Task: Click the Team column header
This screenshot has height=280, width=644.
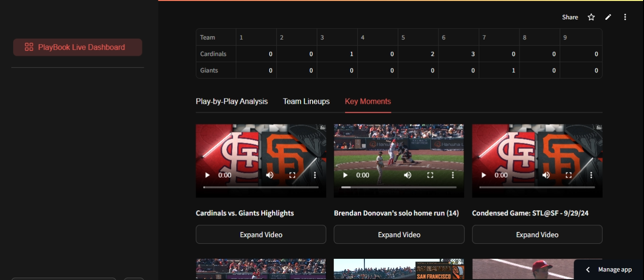Action: [216, 37]
